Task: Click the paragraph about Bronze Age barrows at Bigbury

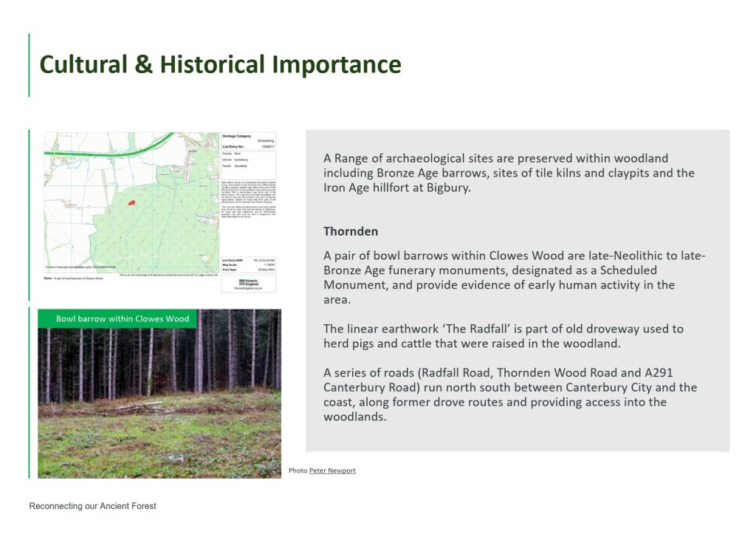Action: (x=509, y=173)
